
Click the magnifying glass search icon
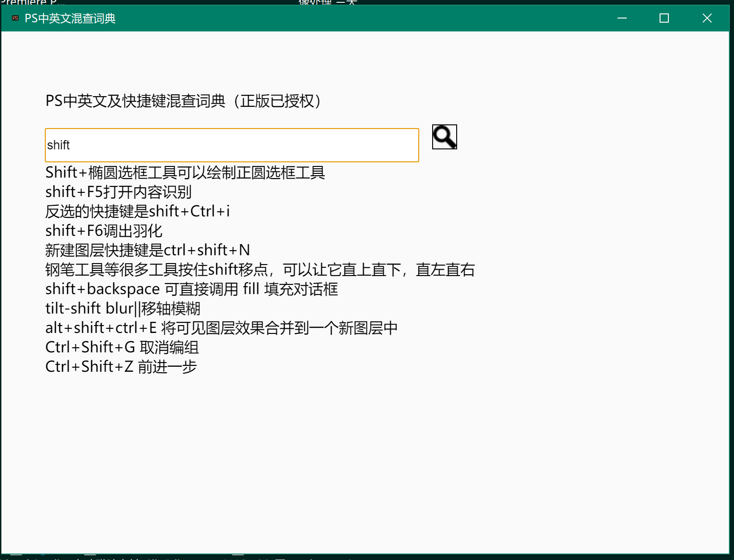444,137
